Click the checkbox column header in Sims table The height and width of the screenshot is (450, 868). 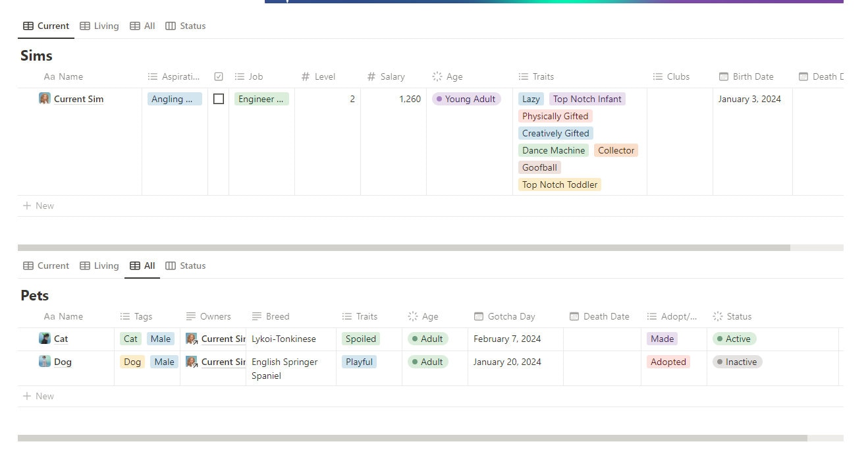tap(218, 76)
